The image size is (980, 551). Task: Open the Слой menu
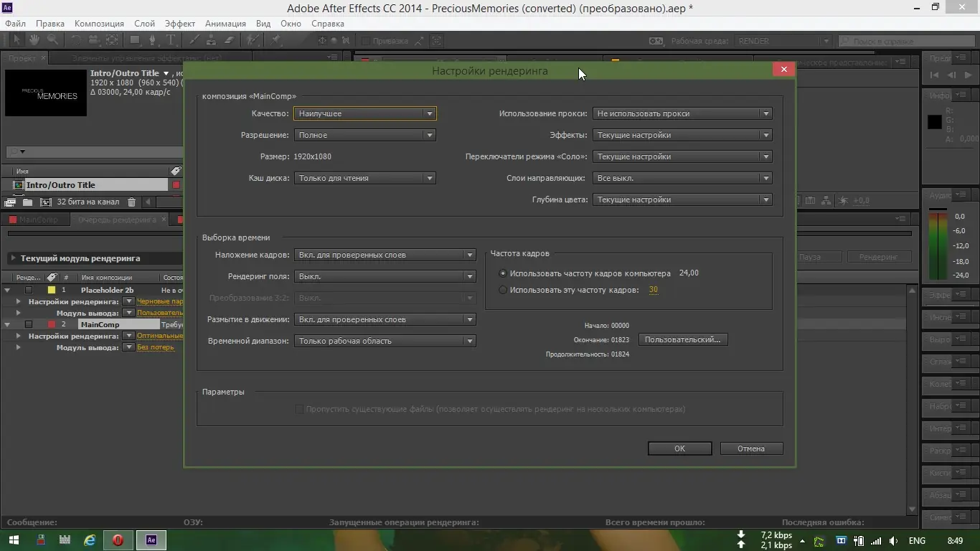click(144, 24)
